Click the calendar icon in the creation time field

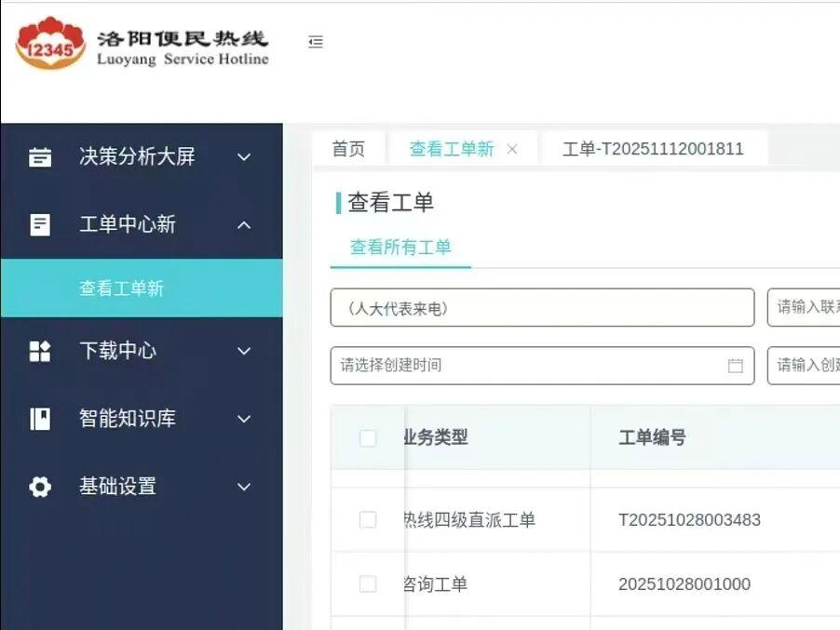(x=735, y=366)
